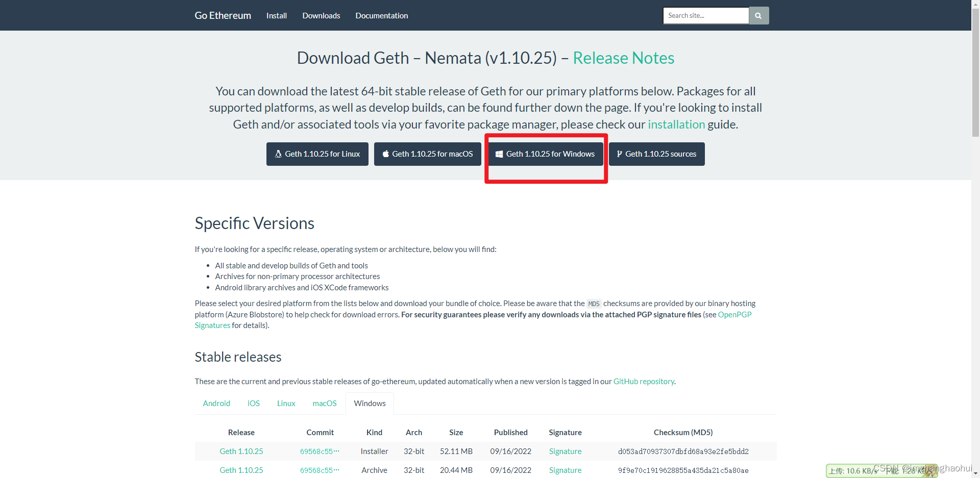The image size is (980, 478).
Task: Open commit 69568c55 for the Archive row
Action: (320, 470)
